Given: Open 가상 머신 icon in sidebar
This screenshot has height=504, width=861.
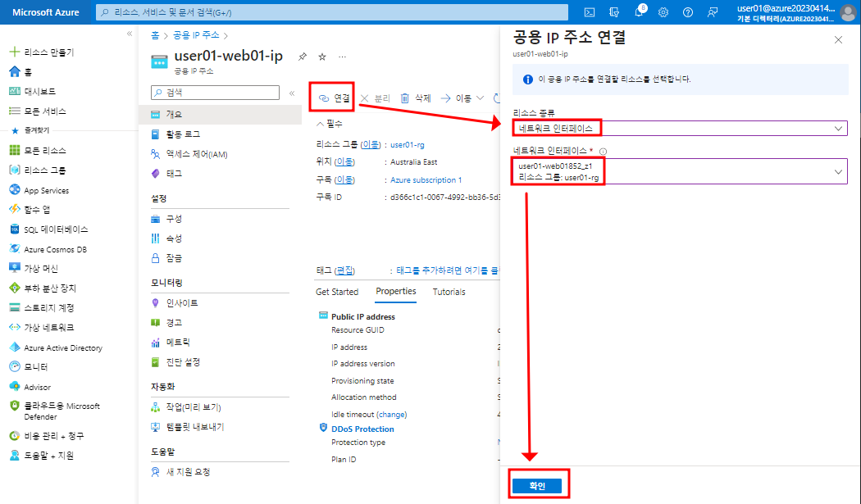Looking at the screenshot, I should click(15, 268).
